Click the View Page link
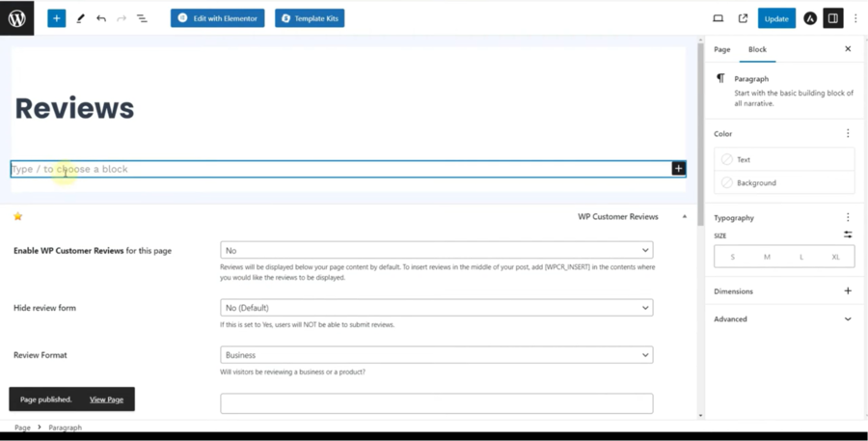This screenshot has height=441, width=868. click(106, 400)
